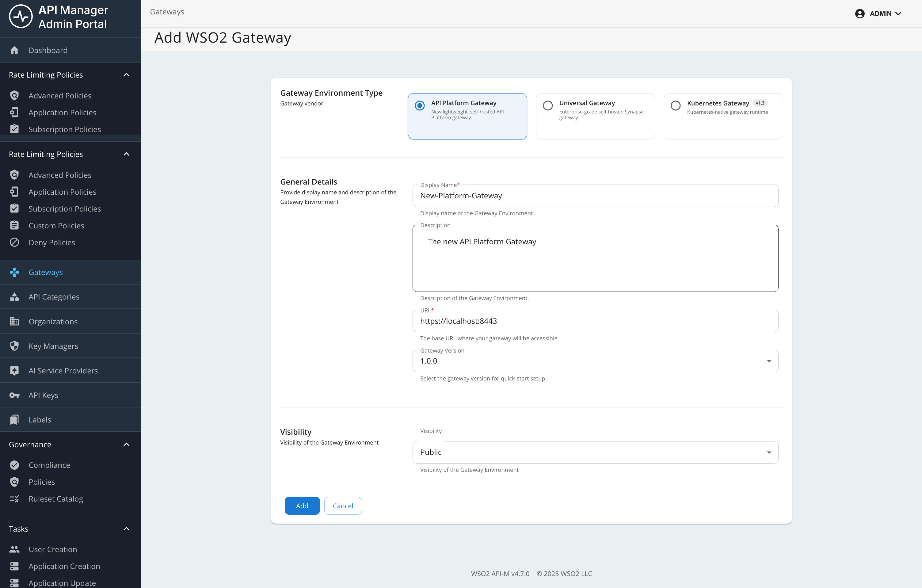Select the Universal Gateway radio option
Screen dimensions: 922x588
pyautogui.click(x=548, y=105)
